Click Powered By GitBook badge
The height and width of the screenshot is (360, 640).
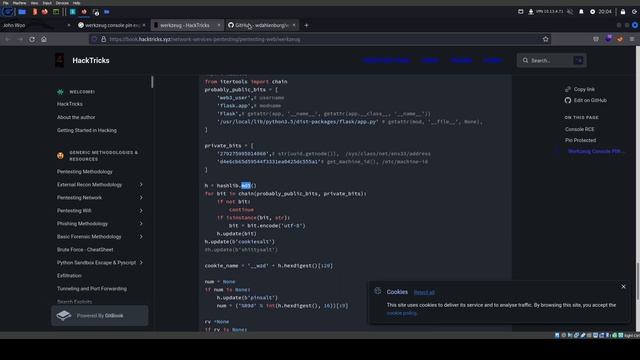coord(100,316)
